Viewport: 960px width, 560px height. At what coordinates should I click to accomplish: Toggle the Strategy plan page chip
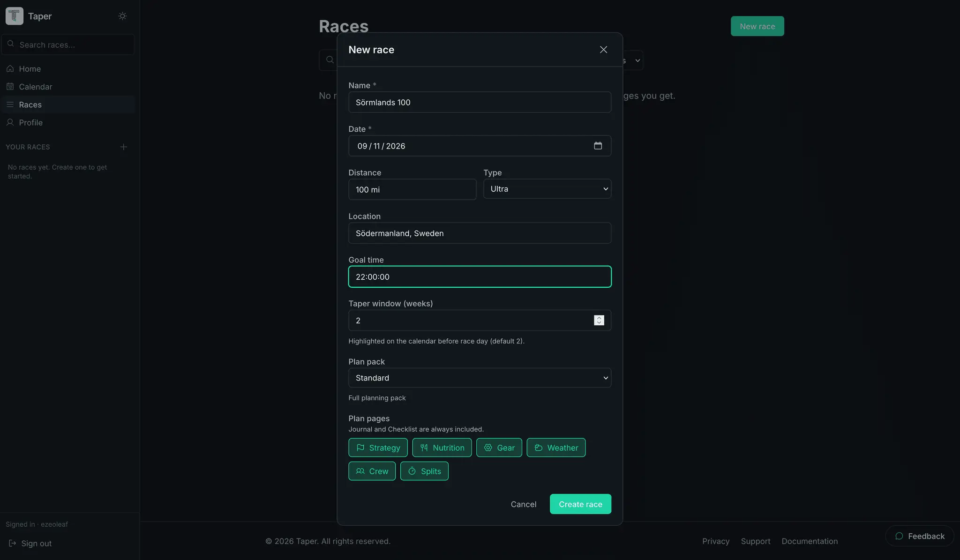(x=378, y=448)
